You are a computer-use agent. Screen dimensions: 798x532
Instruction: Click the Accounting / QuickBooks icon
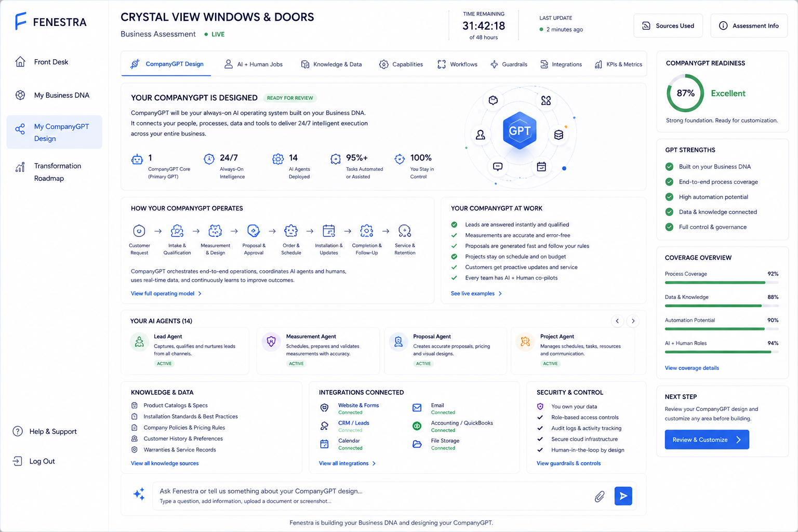417,426
